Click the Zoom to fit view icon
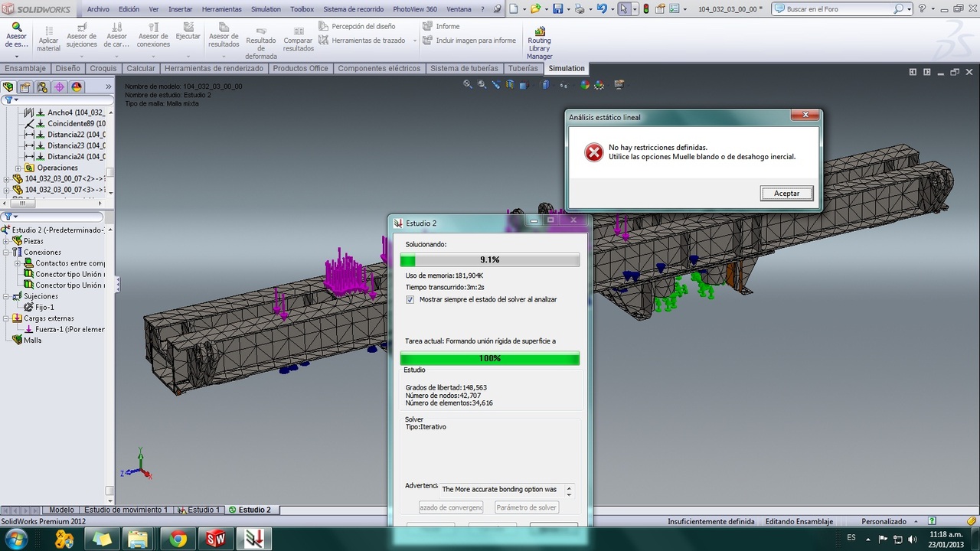The height and width of the screenshot is (551, 980). [x=468, y=85]
